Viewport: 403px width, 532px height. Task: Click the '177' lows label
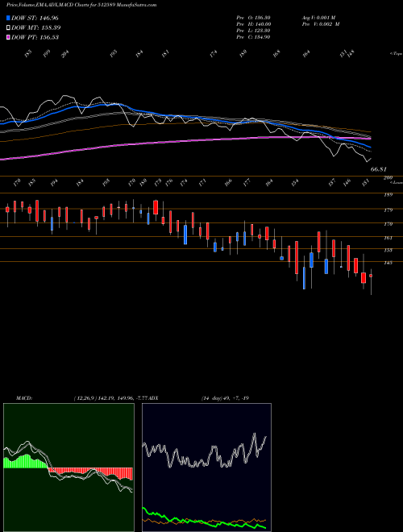click(247, 182)
